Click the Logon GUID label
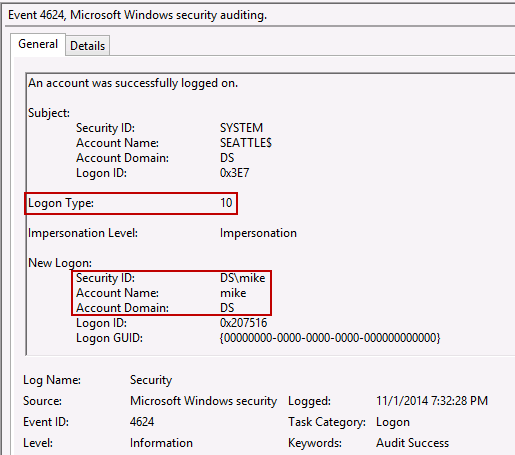515x455 pixels. click(109, 338)
